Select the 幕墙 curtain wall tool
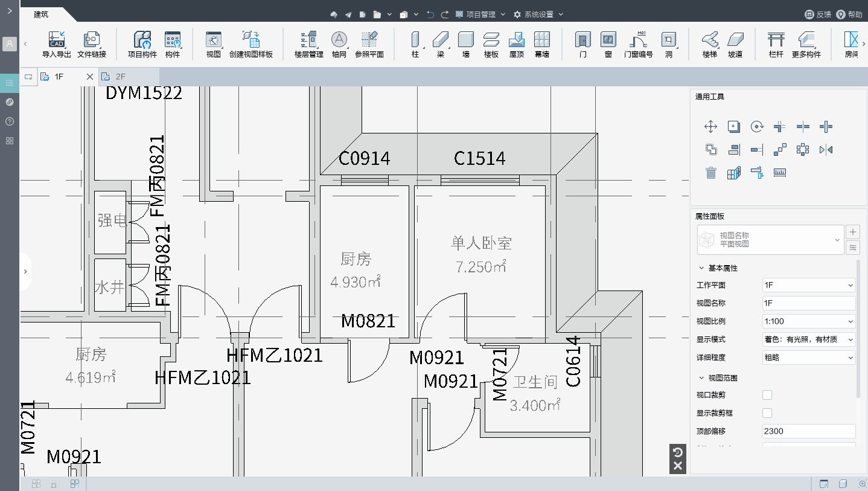868x491 pixels. [x=542, y=45]
